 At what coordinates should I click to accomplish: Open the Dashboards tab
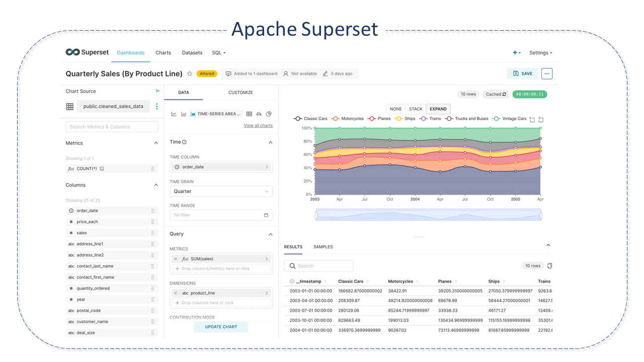[131, 53]
